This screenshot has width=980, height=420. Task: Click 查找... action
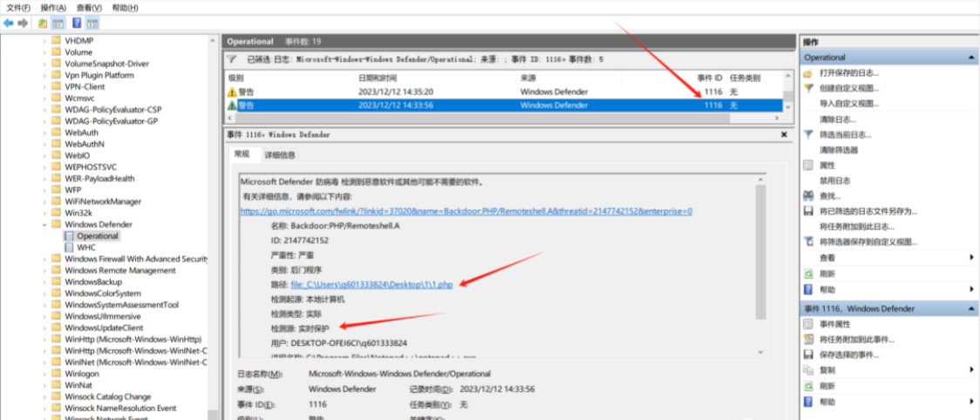[x=830, y=196]
